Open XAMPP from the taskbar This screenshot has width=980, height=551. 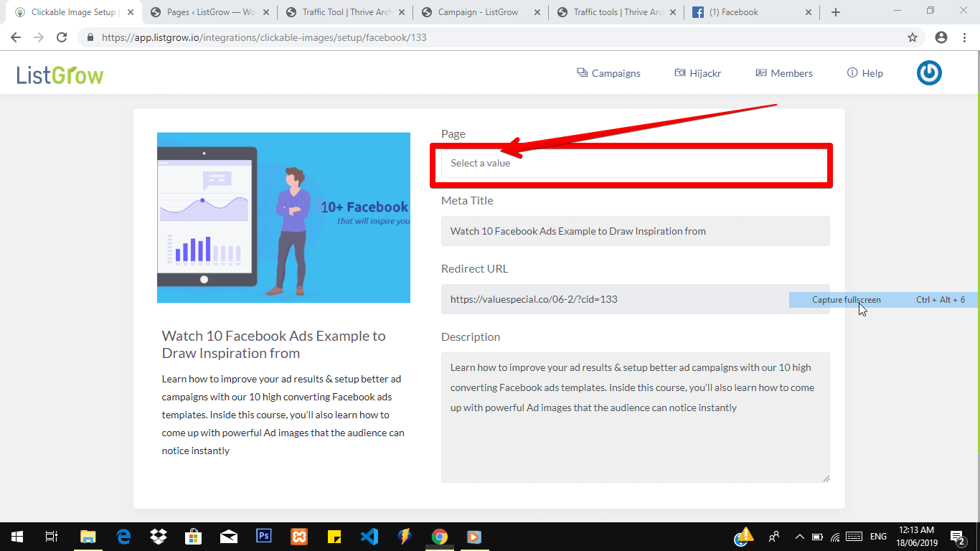pos(299,537)
